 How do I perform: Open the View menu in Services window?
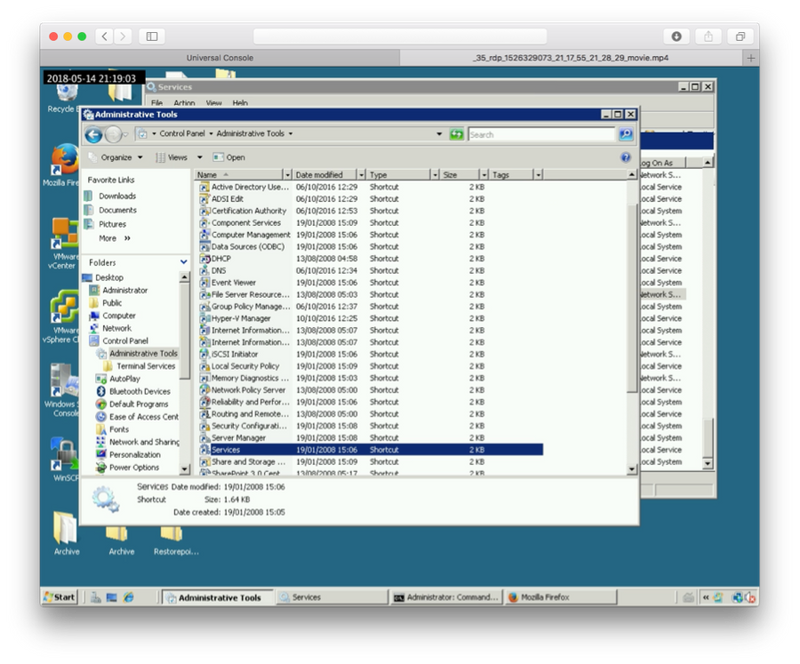coord(213,103)
